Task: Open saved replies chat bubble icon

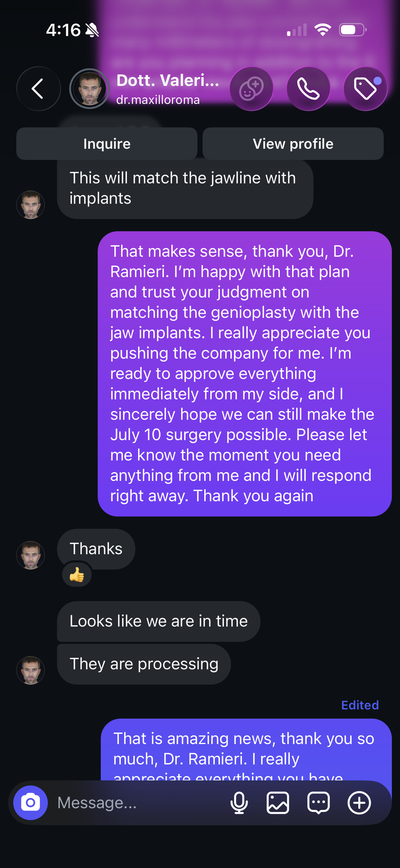Action: [x=318, y=803]
